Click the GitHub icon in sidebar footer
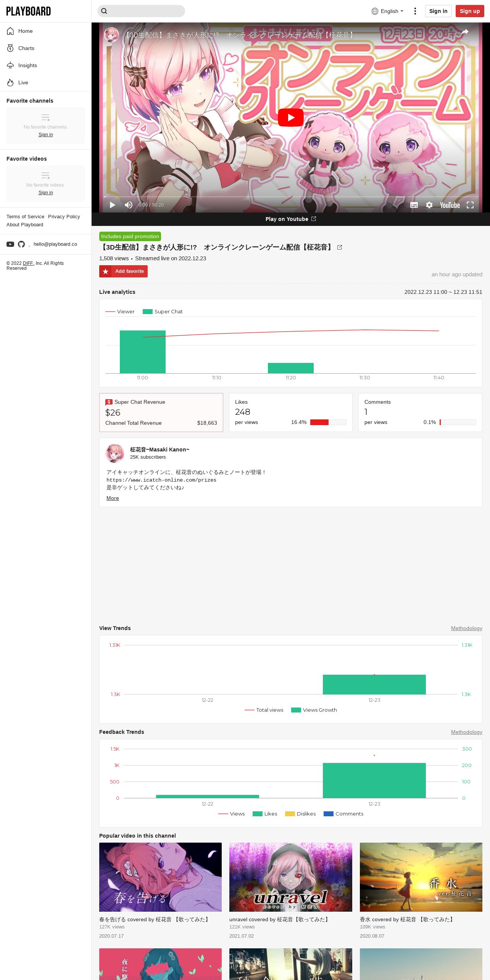 coord(21,244)
